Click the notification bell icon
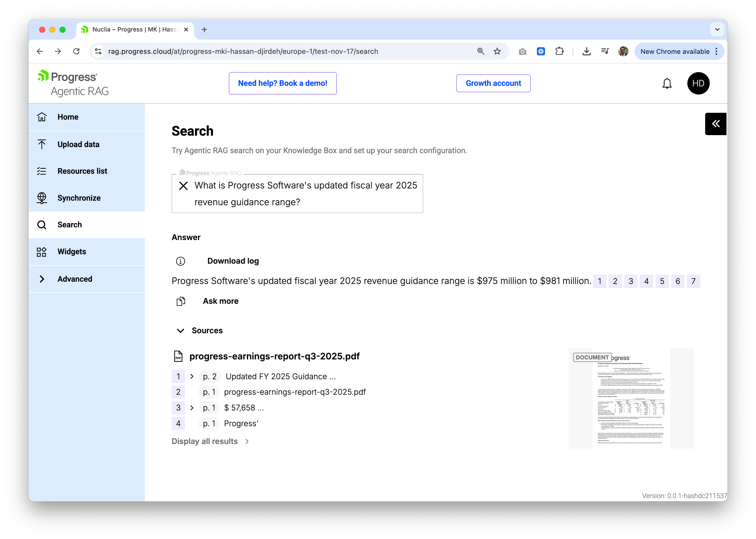This screenshot has width=756, height=539. pyautogui.click(x=667, y=83)
